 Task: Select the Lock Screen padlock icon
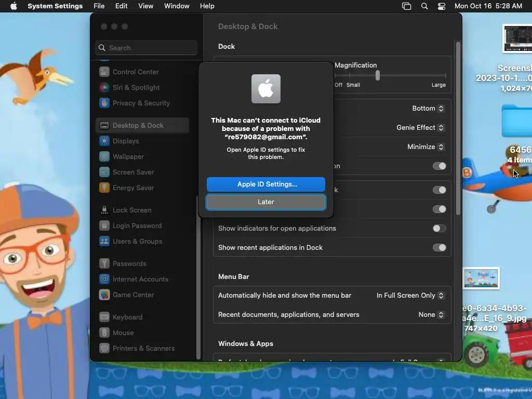click(104, 210)
